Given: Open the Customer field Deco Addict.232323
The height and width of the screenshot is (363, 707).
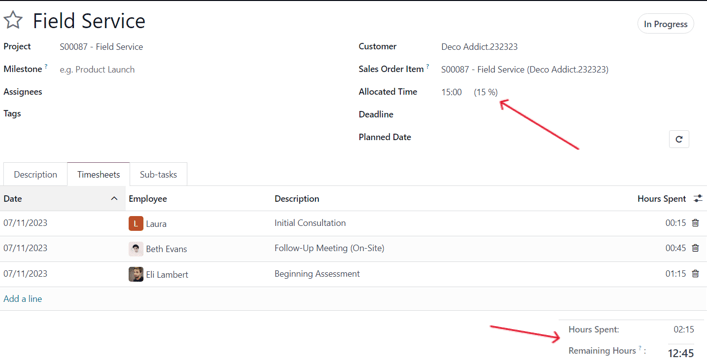Looking at the screenshot, I should (x=479, y=47).
